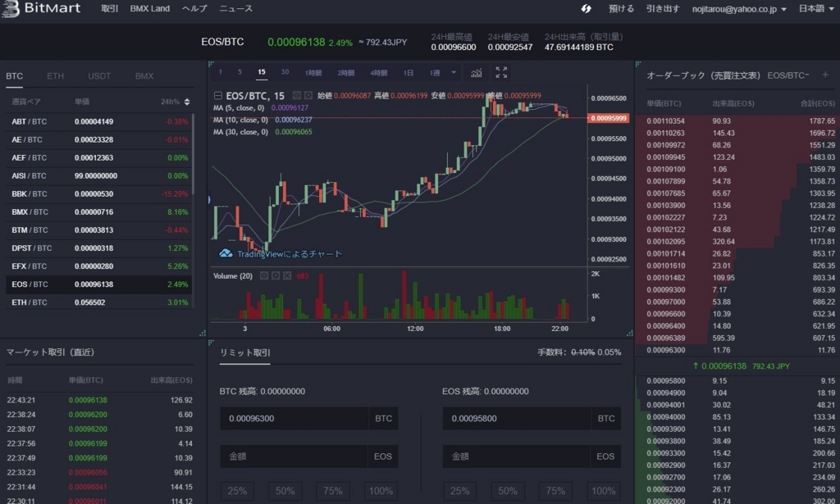Screen dimensions: 840x504
Task: Open BMX Land menu item
Action: [x=149, y=8]
